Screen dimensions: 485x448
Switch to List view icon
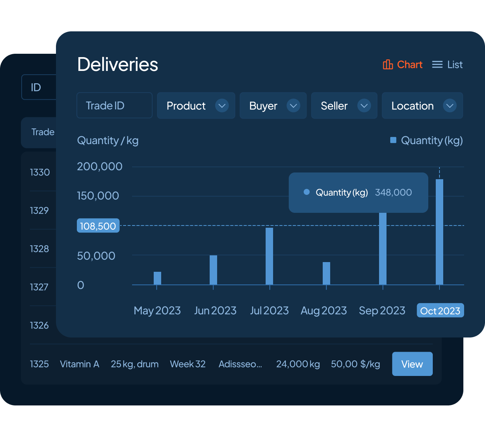tap(436, 65)
